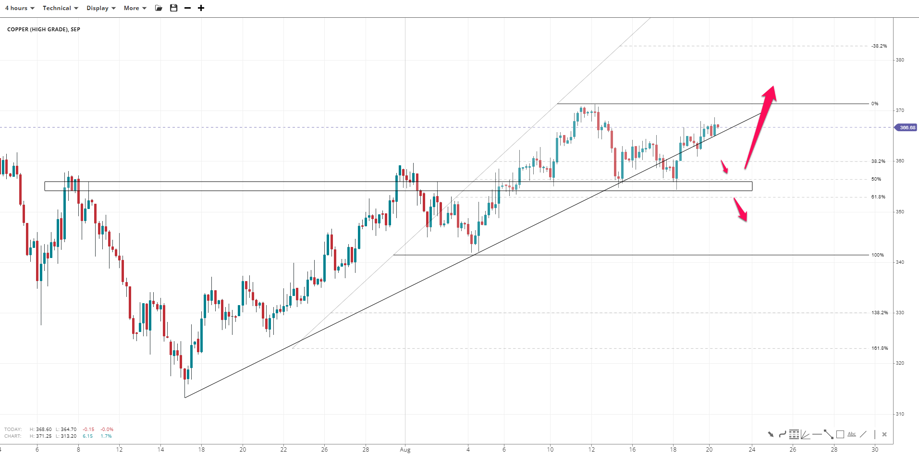Viewport: 919px width, 455px height.
Task: Expand the More dropdown menu
Action: click(x=134, y=8)
